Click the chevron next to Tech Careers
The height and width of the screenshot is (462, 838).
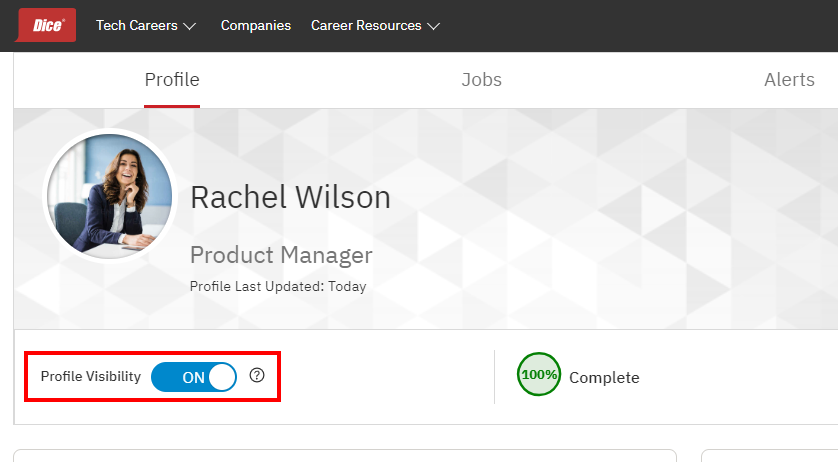point(190,26)
